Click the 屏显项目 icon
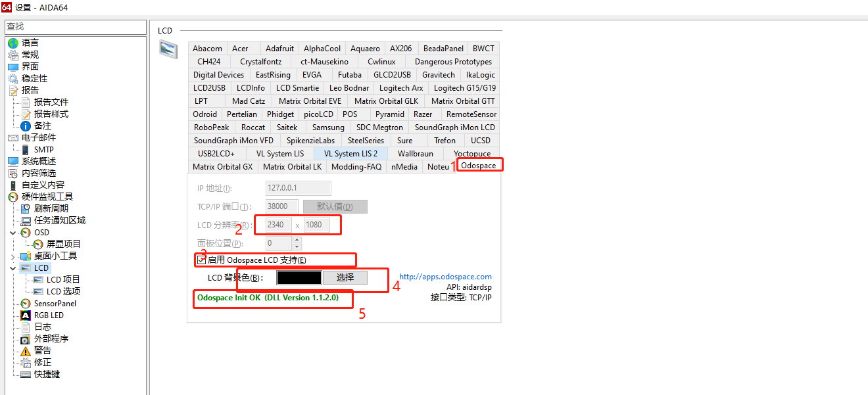This screenshot has width=868, height=395. point(38,244)
